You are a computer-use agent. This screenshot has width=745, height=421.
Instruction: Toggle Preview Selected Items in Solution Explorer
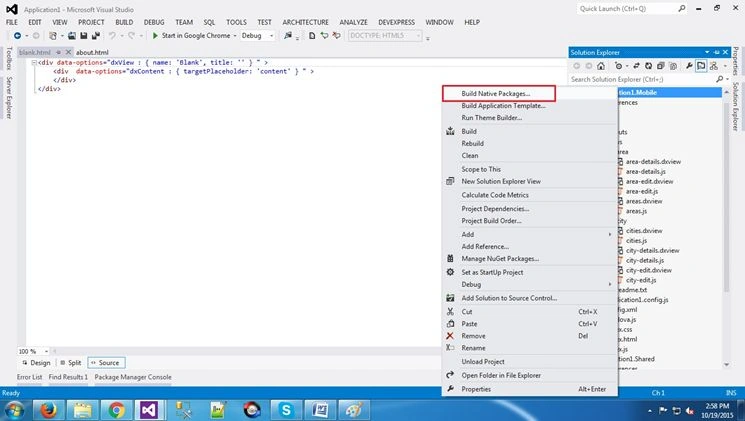(701, 66)
